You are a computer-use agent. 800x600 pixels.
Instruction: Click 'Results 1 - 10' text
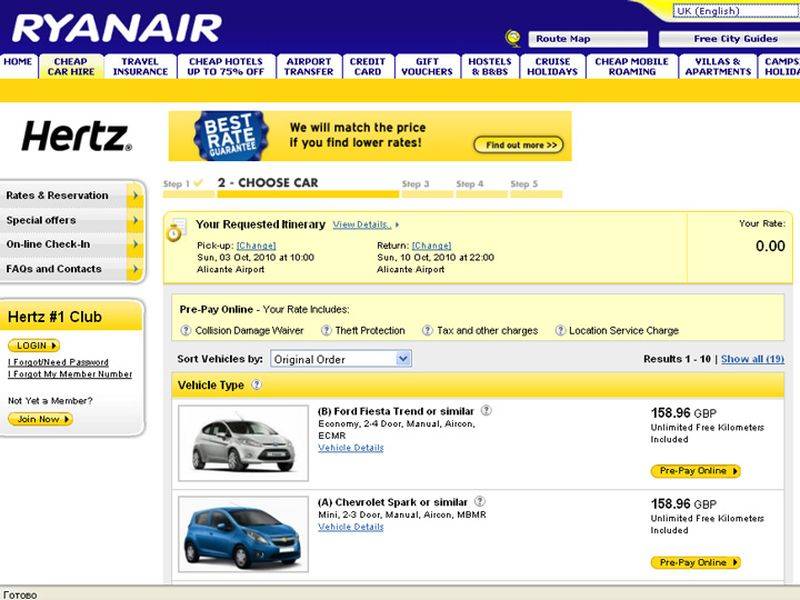pyautogui.click(x=677, y=359)
